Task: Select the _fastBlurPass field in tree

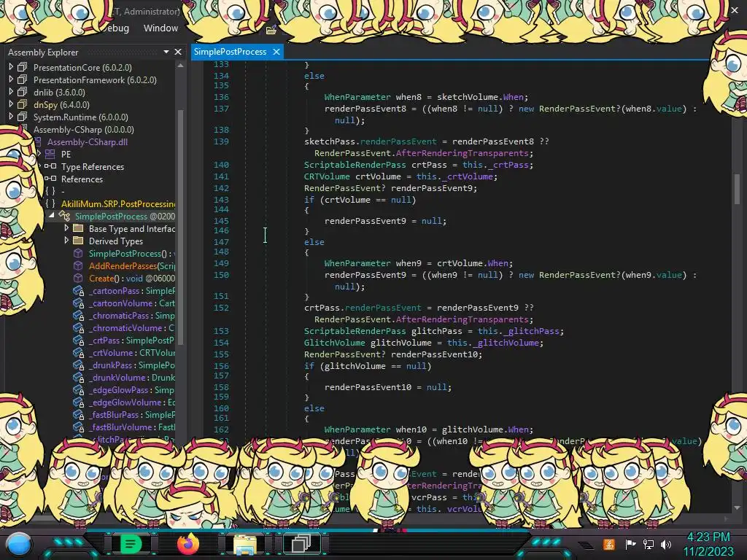Action: (131, 414)
